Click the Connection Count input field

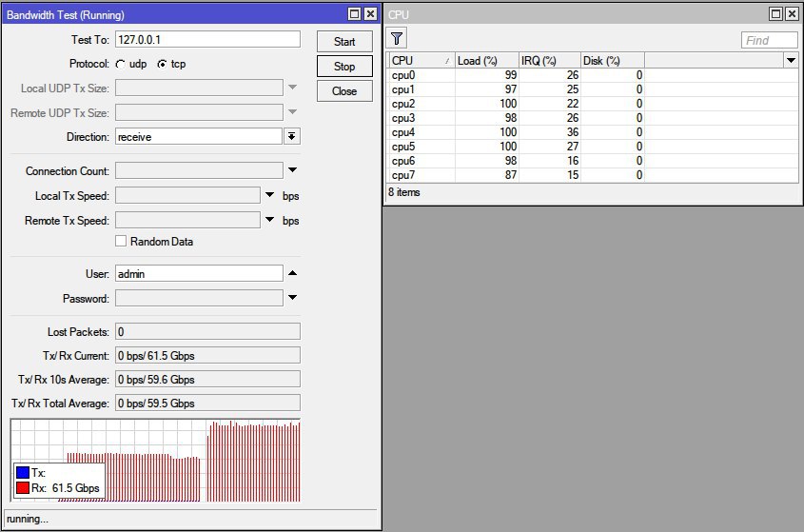click(x=199, y=170)
